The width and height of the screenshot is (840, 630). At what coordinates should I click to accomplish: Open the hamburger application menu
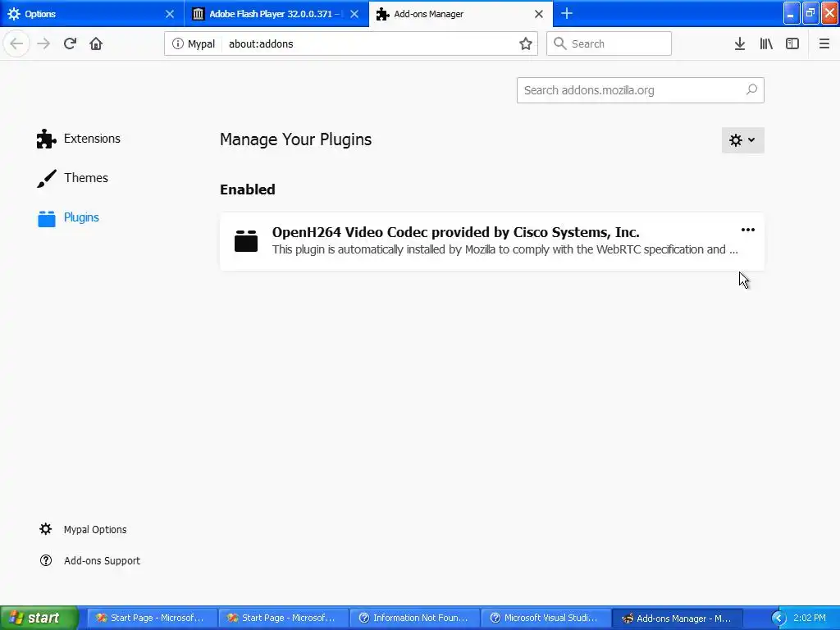click(824, 43)
